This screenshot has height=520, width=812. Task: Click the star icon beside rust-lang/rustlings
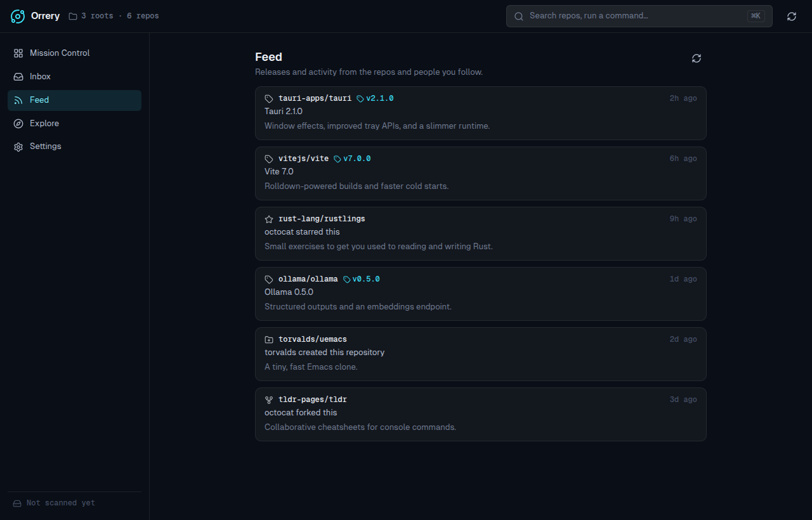pyautogui.click(x=269, y=219)
